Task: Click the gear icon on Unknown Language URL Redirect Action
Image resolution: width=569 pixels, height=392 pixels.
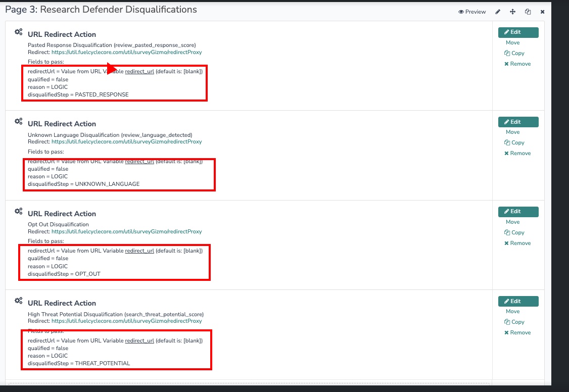Action: [18, 121]
